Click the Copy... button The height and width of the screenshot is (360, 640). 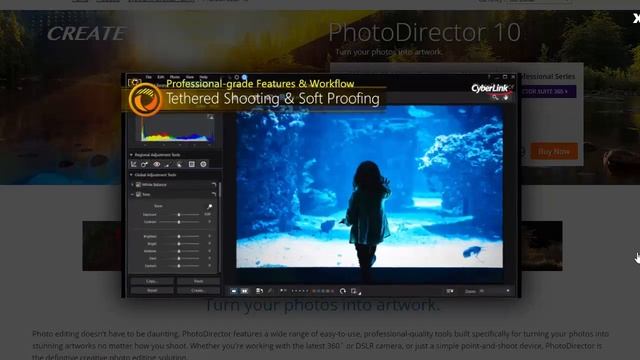(x=152, y=281)
